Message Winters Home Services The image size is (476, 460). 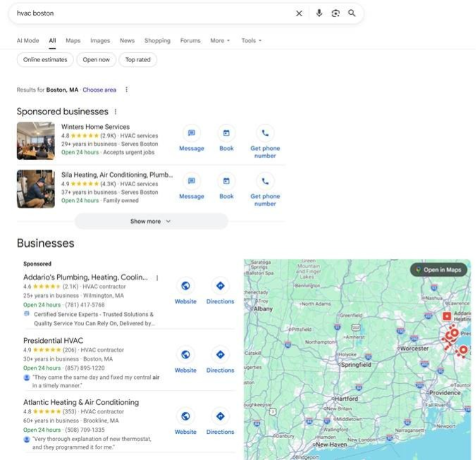coord(191,133)
